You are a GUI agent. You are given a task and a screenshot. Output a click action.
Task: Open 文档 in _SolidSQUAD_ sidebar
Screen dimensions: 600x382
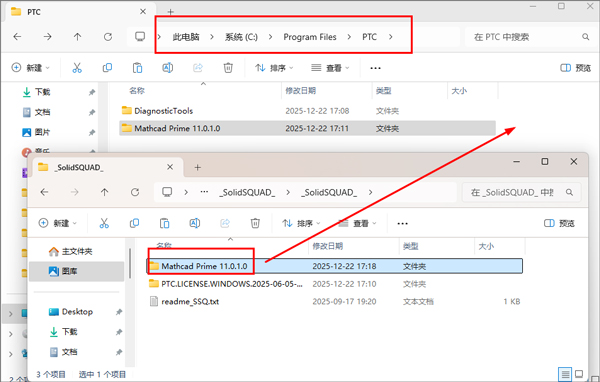tap(77, 352)
